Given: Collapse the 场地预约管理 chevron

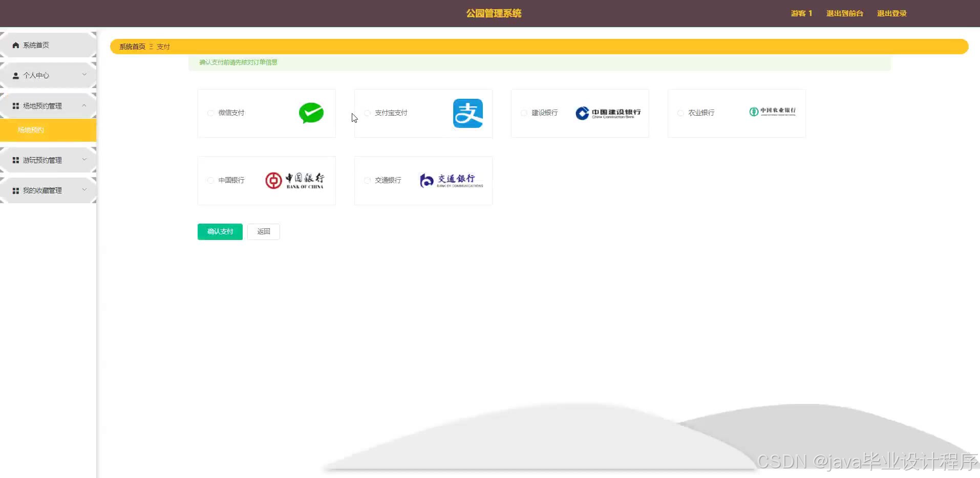Looking at the screenshot, I should pos(84,105).
